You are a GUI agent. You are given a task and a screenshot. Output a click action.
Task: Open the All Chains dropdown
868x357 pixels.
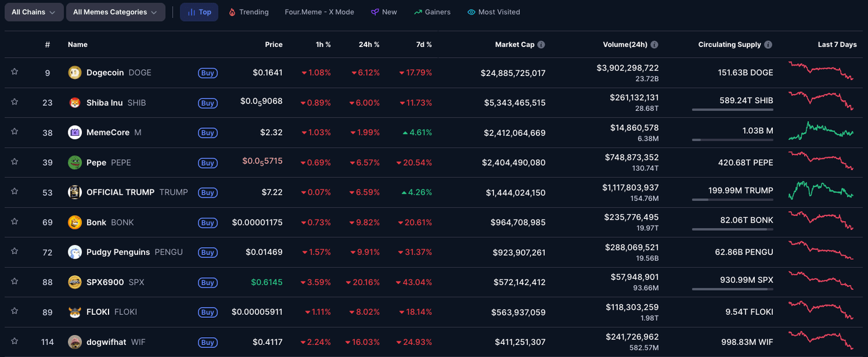click(34, 12)
